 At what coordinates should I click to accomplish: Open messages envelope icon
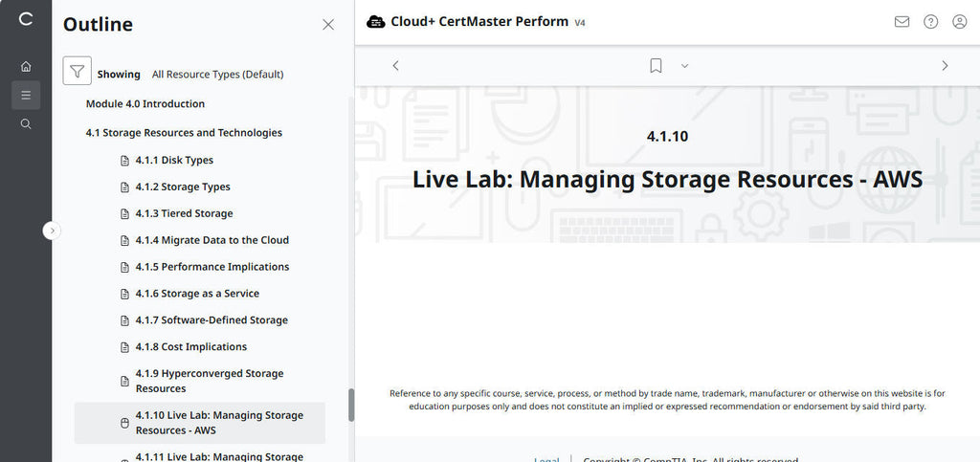pyautogui.click(x=902, y=22)
